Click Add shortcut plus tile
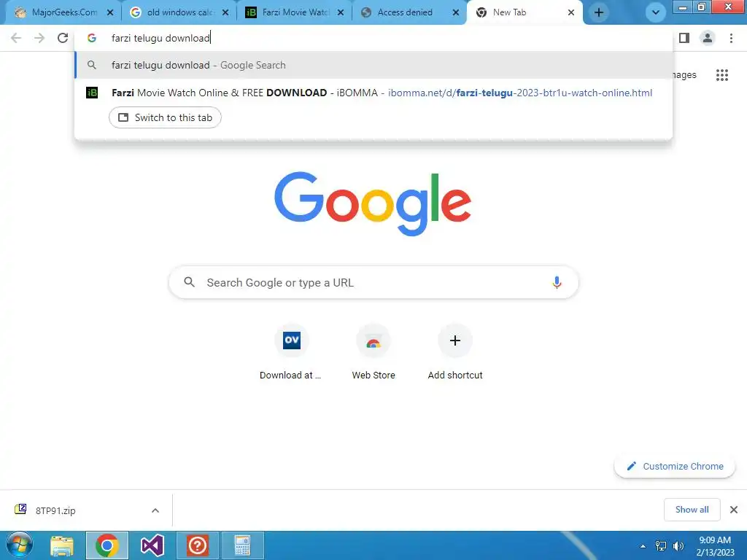This screenshot has height=560, width=747. pos(455,352)
